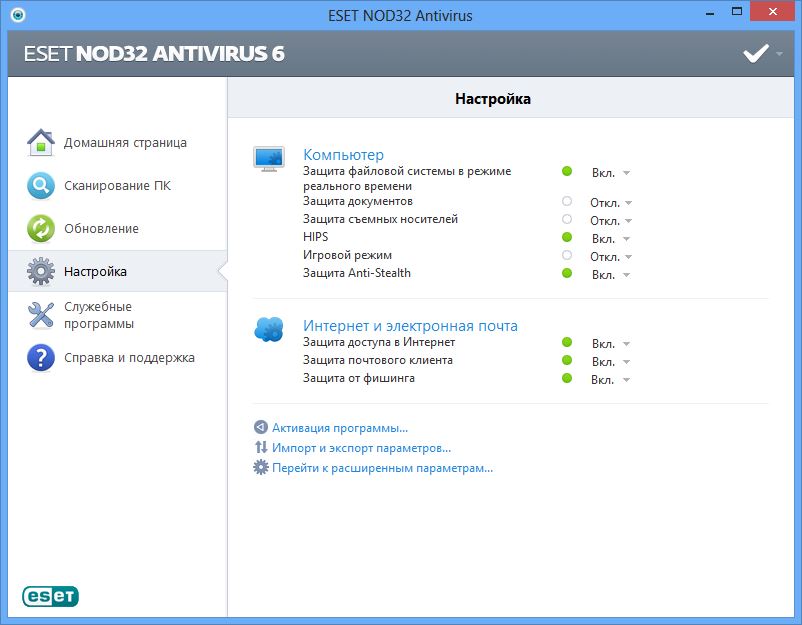The height and width of the screenshot is (625, 802).
Task: Click the cloud icon beside Интернет и электронная почта
Action: click(268, 329)
